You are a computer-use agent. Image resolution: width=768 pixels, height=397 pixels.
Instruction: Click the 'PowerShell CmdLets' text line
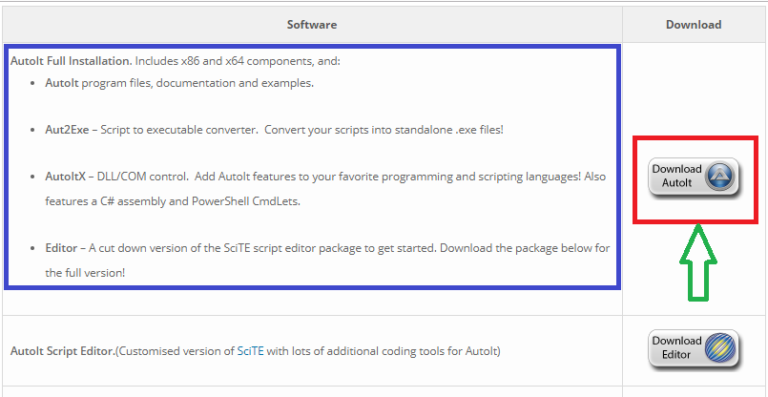click(172, 201)
